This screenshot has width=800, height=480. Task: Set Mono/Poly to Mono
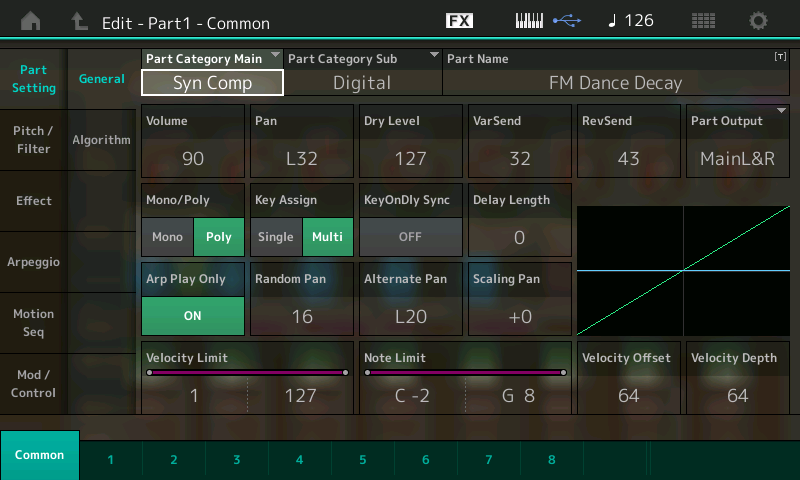coord(167,237)
